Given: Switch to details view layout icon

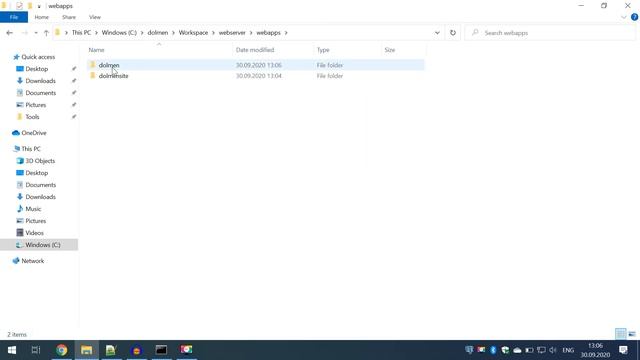Looking at the screenshot, I should pyautogui.click(x=620, y=334).
